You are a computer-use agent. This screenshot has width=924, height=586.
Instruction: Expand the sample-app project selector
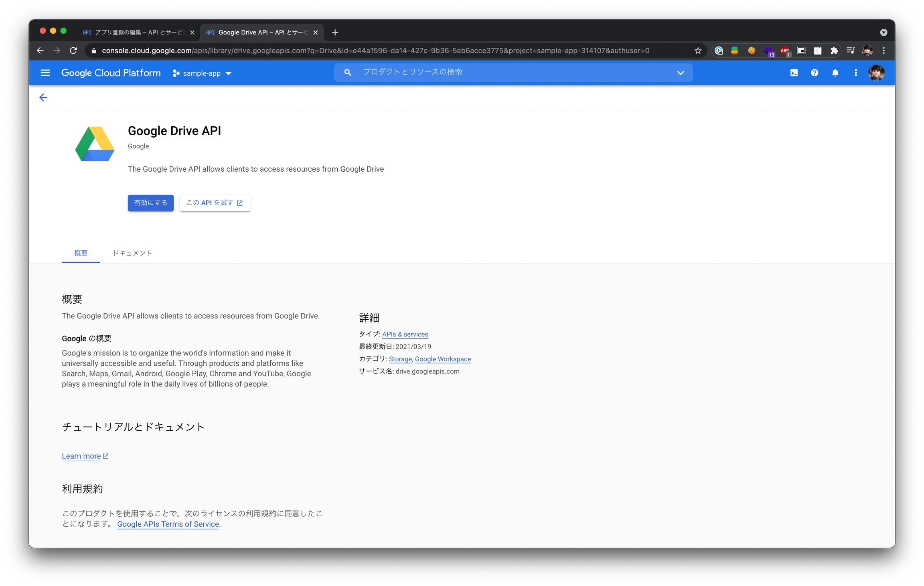pos(202,73)
